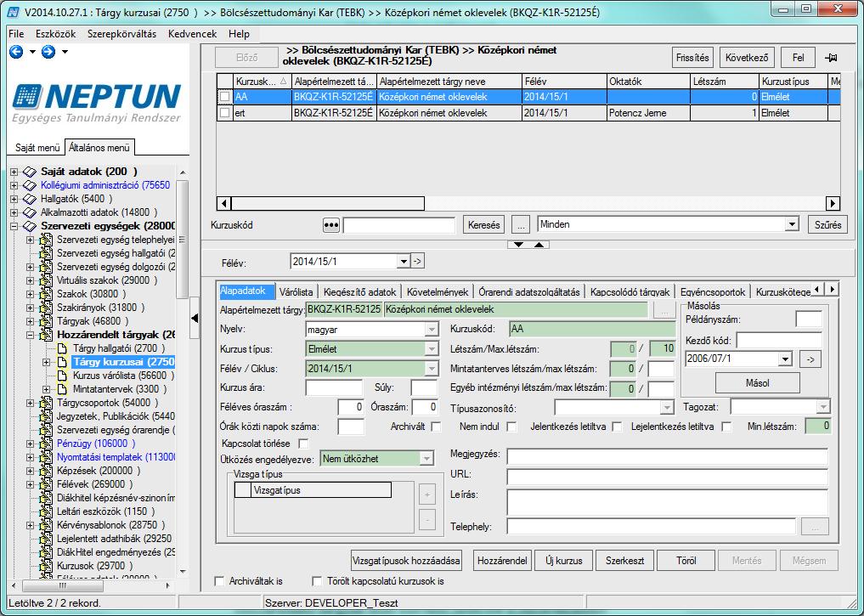864x616 pixels.
Task: Click the scroll-left arrow of course grid
Action: 223,203
